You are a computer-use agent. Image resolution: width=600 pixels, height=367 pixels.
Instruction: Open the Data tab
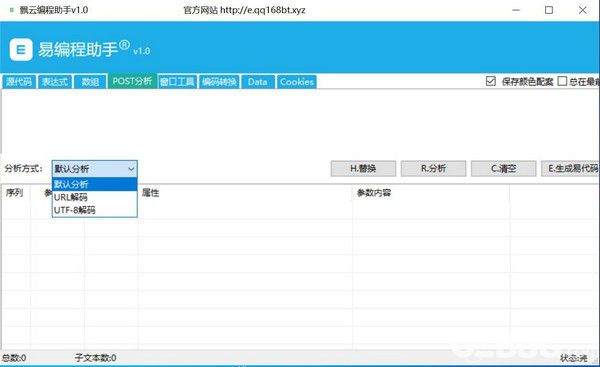coord(258,82)
